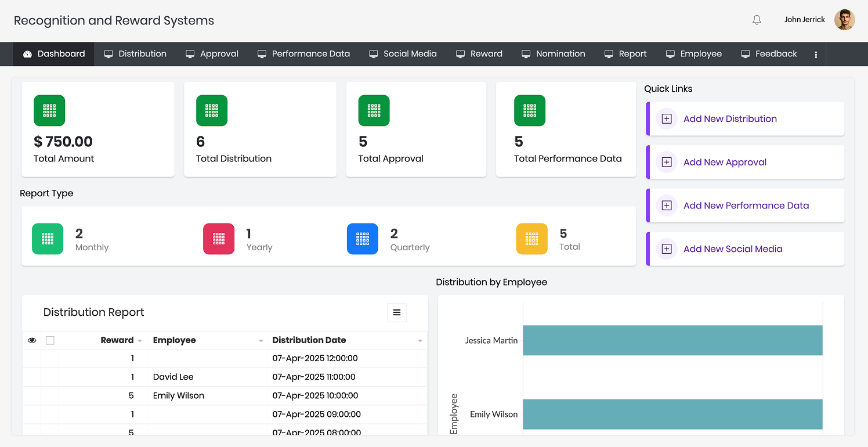Click the yellow Total report icon
Image resolution: width=868 pixels, height=447 pixels.
pyautogui.click(x=531, y=239)
